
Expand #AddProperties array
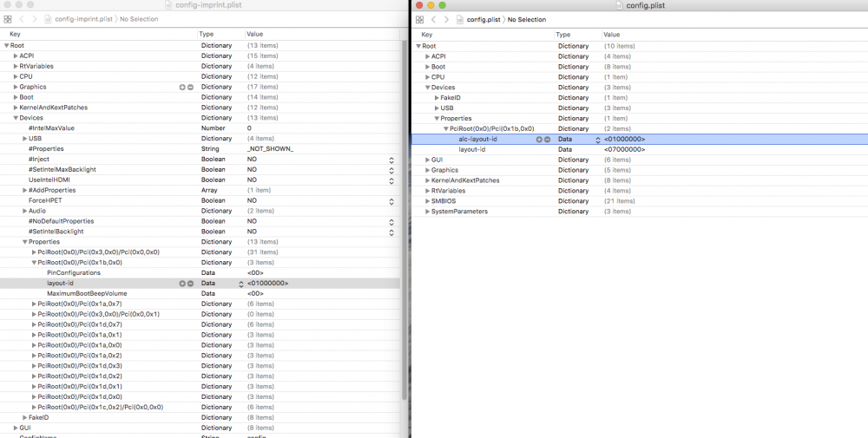coord(25,190)
